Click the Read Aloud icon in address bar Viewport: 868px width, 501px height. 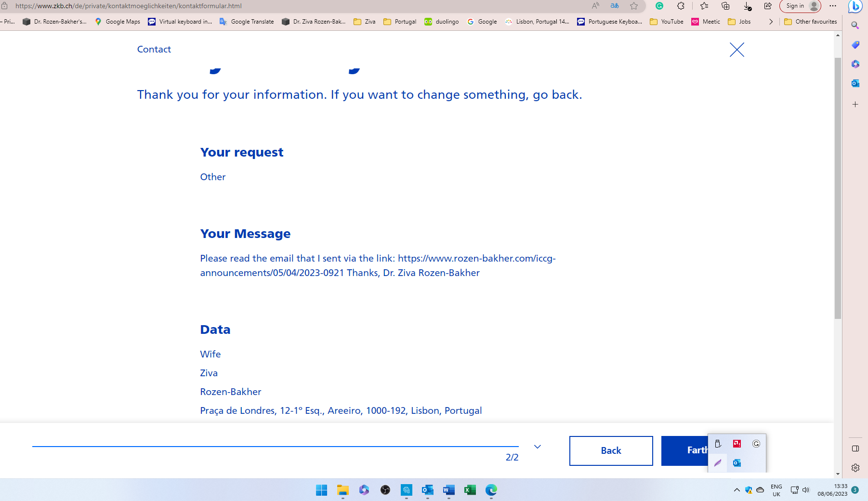(x=595, y=6)
